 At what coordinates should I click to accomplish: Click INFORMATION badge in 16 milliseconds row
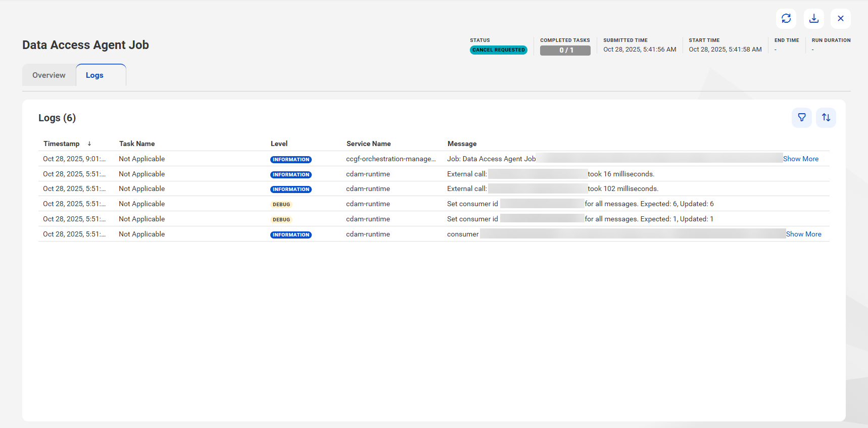click(291, 175)
